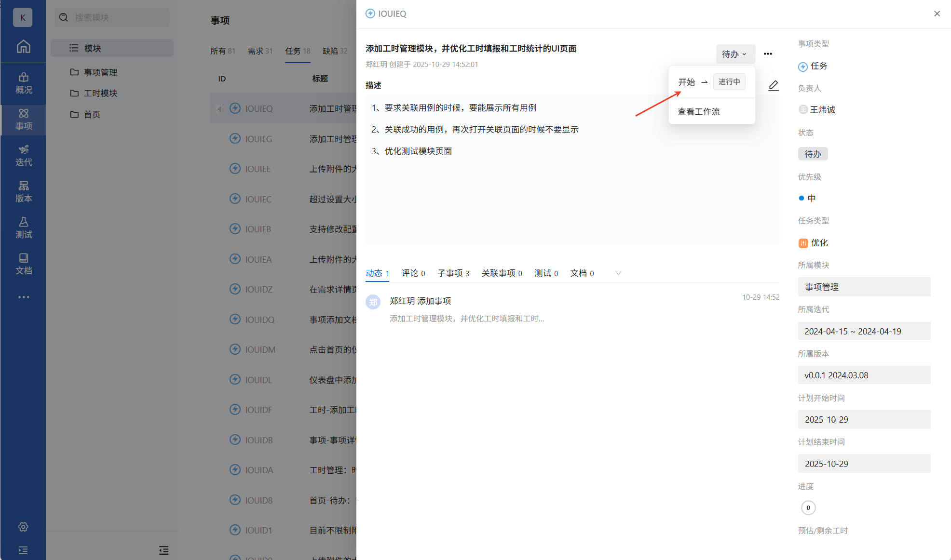Image resolution: width=951 pixels, height=560 pixels.
Task: Click the 计划开始时间 date field
Action: 864,419
